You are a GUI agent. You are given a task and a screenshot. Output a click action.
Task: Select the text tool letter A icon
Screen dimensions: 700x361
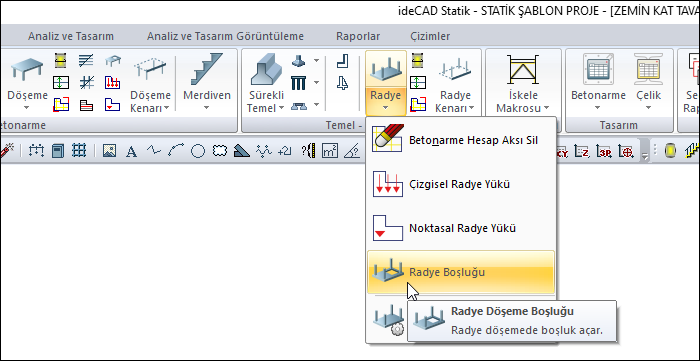click(131, 151)
